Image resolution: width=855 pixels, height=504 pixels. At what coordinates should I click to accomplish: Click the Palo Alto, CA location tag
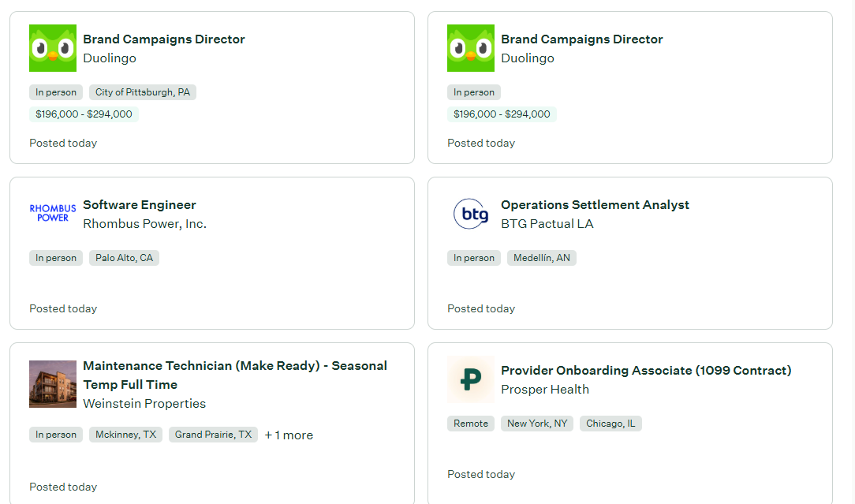(x=124, y=258)
